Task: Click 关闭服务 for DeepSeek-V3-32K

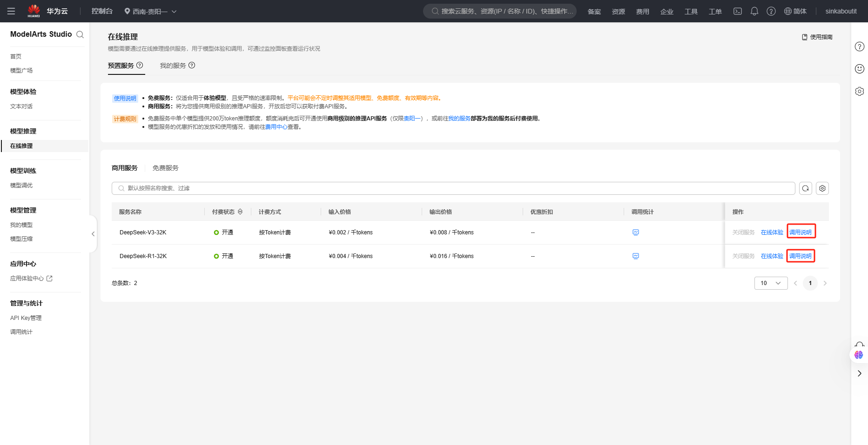Action: [x=744, y=232]
